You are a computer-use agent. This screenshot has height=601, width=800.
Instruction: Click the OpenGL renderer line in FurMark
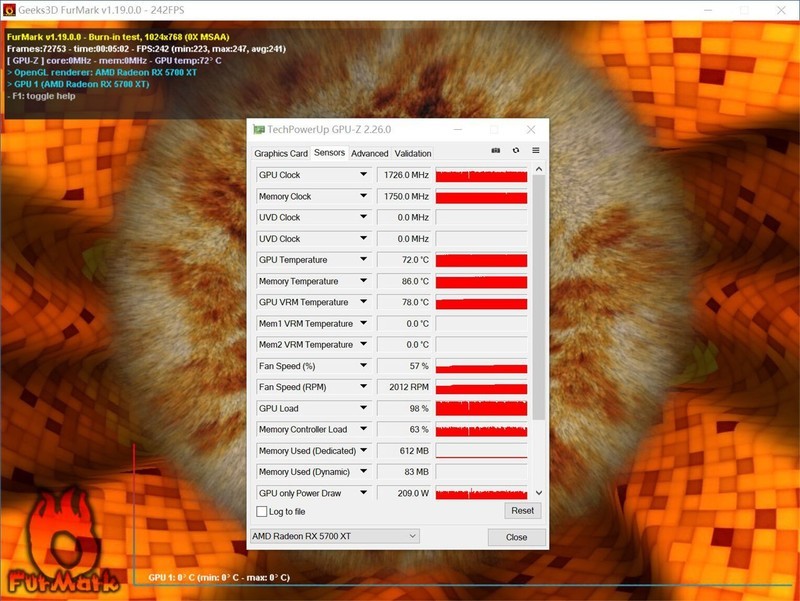102,72
